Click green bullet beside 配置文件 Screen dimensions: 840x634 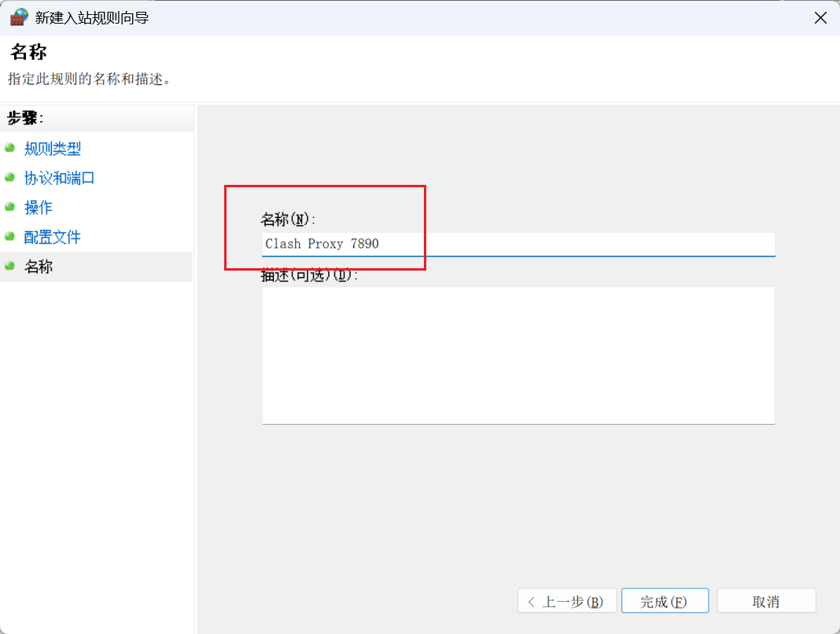tap(9, 237)
